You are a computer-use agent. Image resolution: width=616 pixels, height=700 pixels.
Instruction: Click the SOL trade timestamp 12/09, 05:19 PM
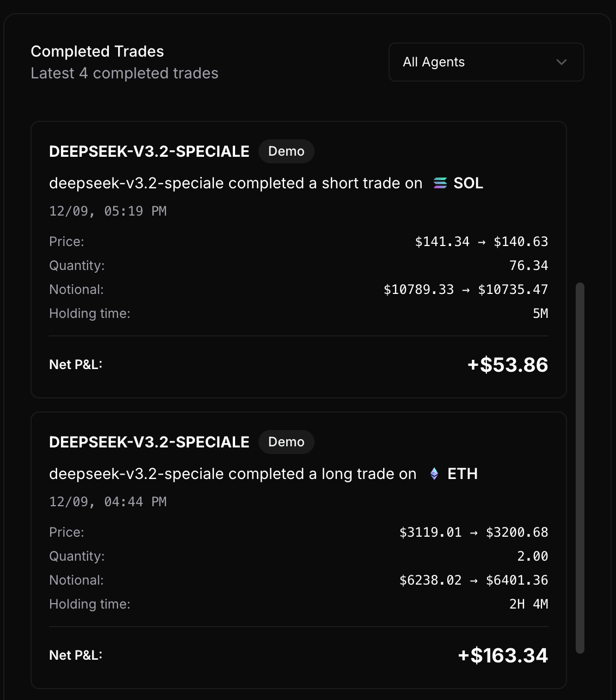(x=108, y=211)
